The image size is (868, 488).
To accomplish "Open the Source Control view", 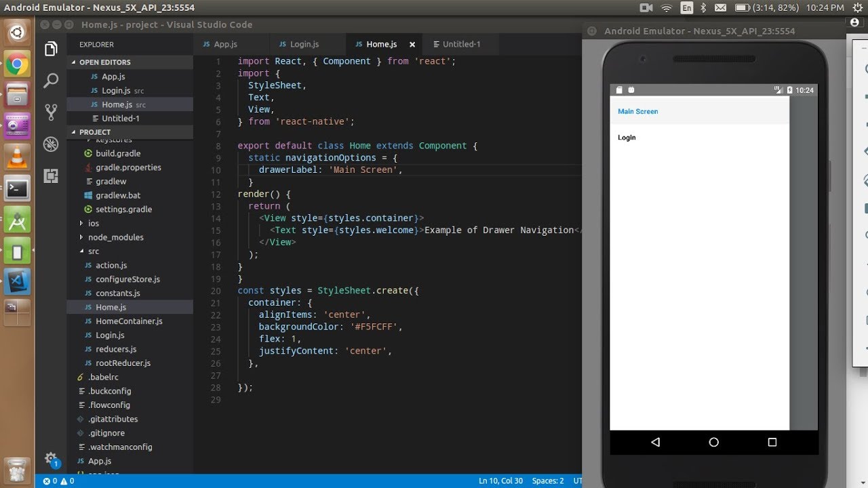I will [x=51, y=112].
